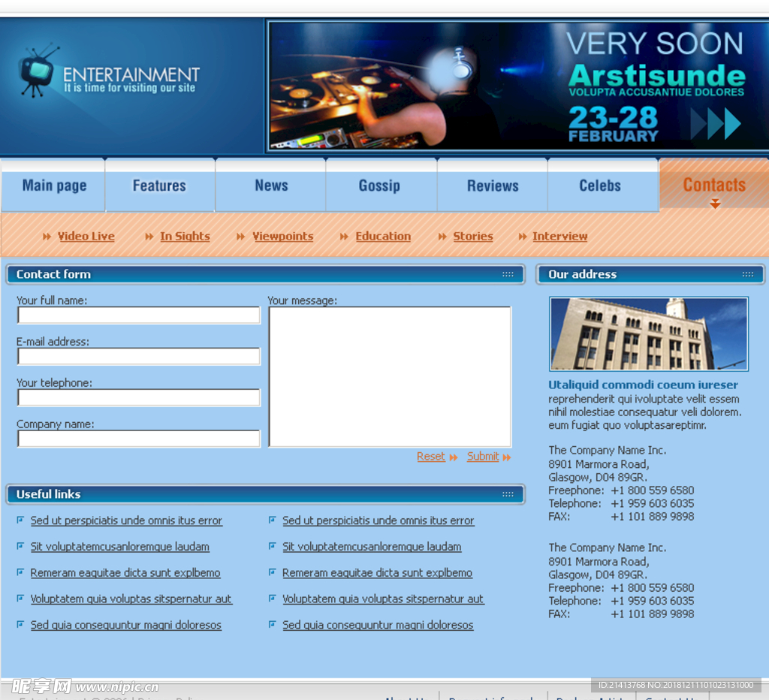Switch to the Features tab
This screenshot has width=769, height=700.
159,186
